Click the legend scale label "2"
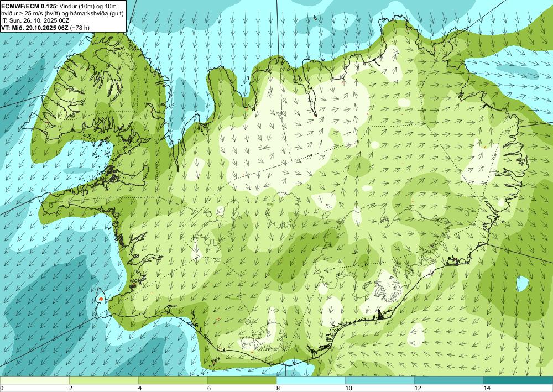The height and width of the screenshot is (392, 553). tap(71, 388)
